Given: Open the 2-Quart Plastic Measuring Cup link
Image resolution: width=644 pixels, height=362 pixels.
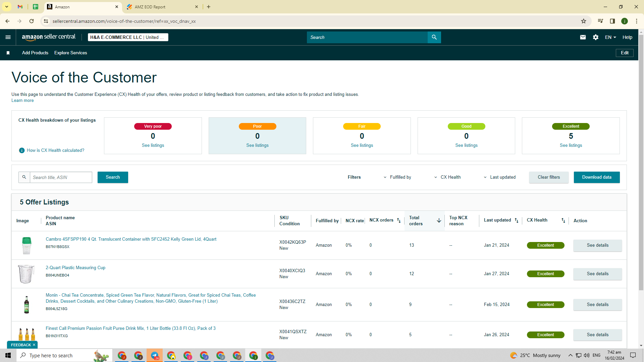Looking at the screenshot, I should 75,268.
